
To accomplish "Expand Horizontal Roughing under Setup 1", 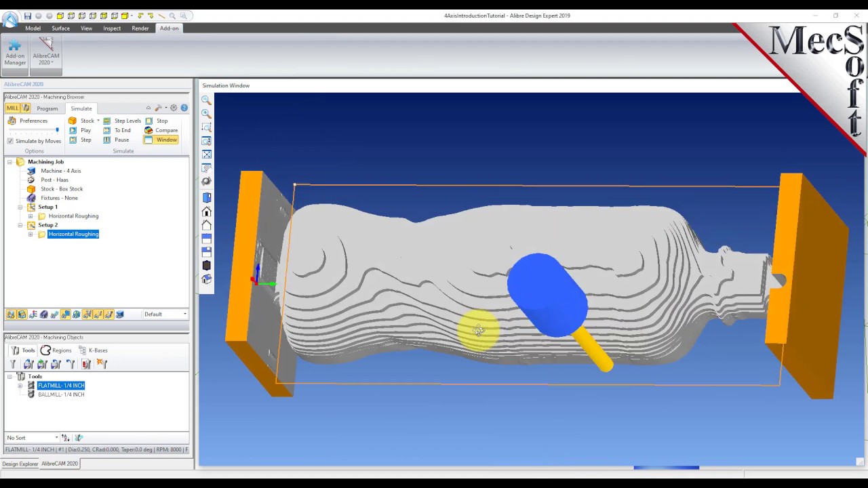I will click(31, 216).
